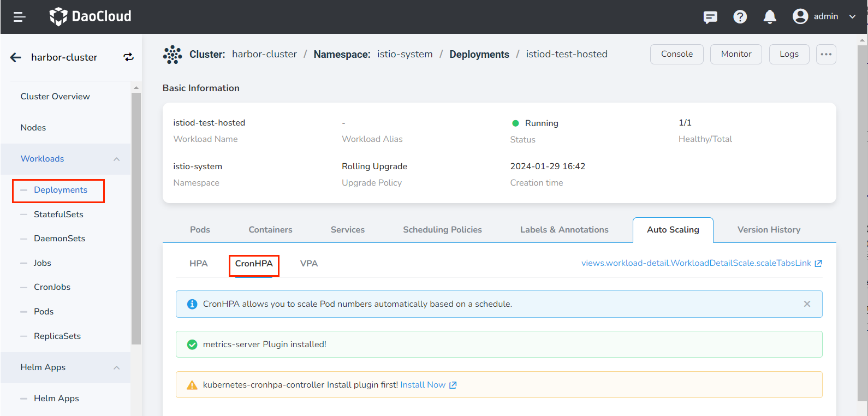Image resolution: width=868 pixels, height=416 pixels.
Task: Go to StatefulSets in sidebar
Action: coord(58,215)
